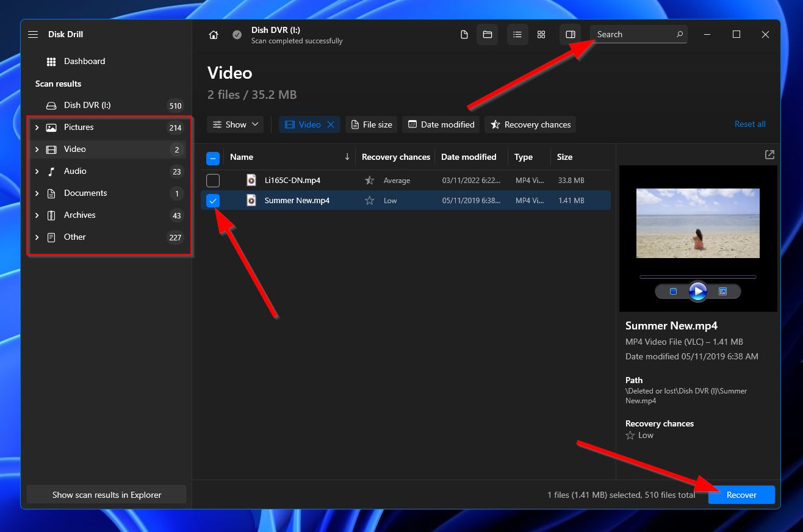Image resolution: width=803 pixels, height=532 pixels.
Task: Select the list view layout icon
Action: click(517, 35)
